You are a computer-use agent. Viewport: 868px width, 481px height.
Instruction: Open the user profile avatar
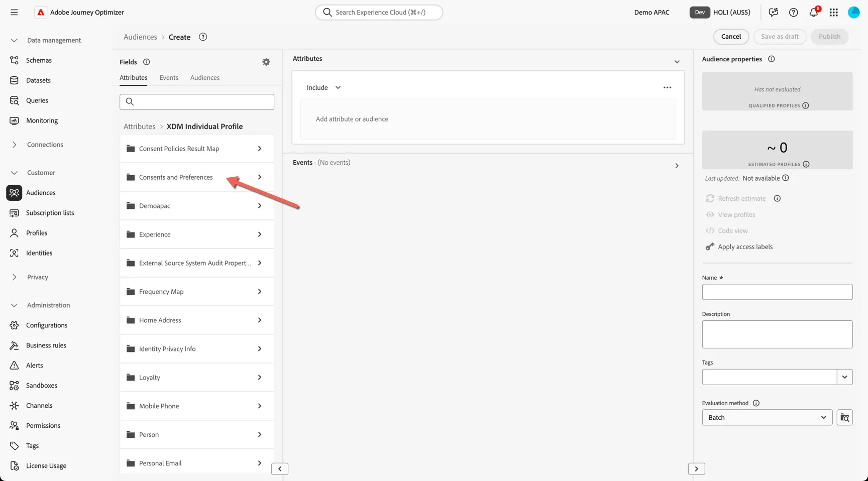coord(853,12)
